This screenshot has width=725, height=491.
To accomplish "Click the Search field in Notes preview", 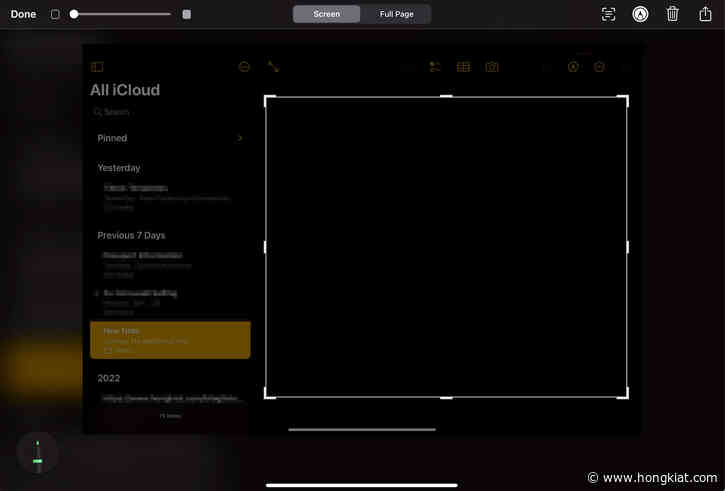I will click(170, 112).
